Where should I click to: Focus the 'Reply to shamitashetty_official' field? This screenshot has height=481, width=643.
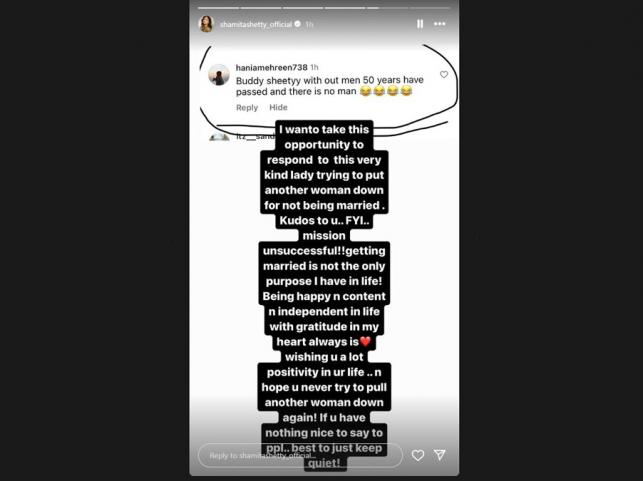[300, 456]
